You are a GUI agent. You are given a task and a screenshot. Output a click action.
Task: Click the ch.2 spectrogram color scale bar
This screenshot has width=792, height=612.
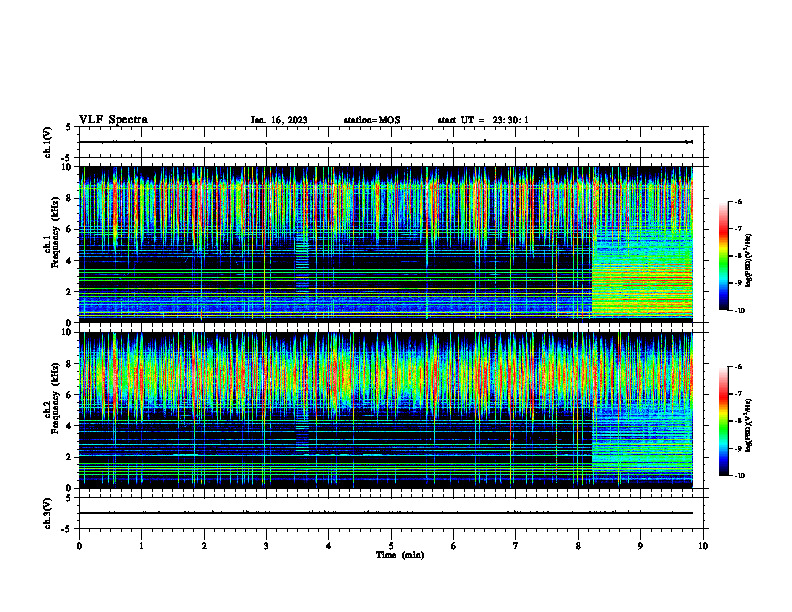tap(724, 421)
